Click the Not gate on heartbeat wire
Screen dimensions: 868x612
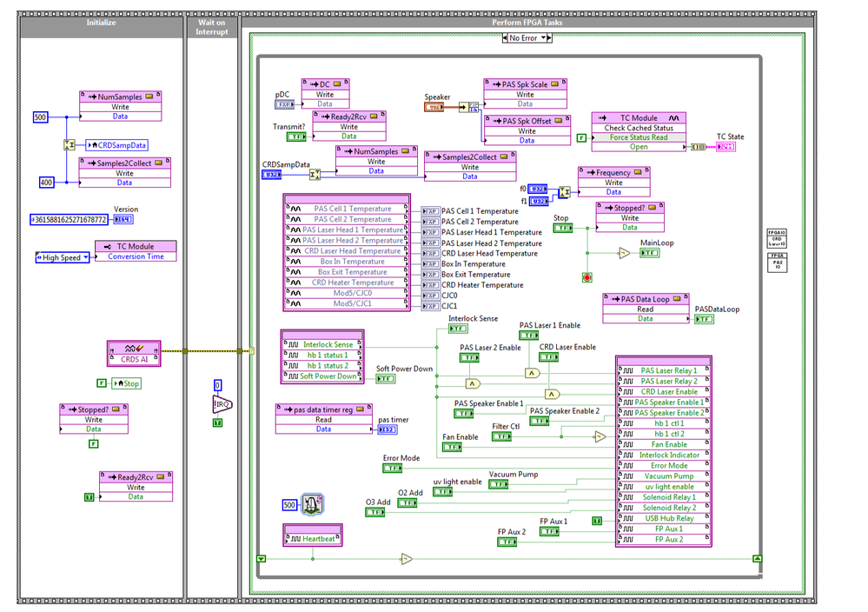pos(407,559)
